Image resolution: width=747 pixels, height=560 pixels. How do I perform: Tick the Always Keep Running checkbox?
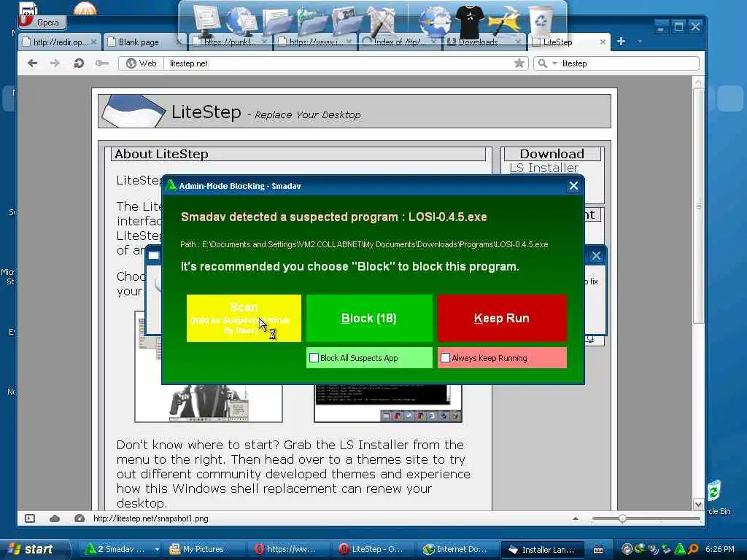click(x=445, y=357)
